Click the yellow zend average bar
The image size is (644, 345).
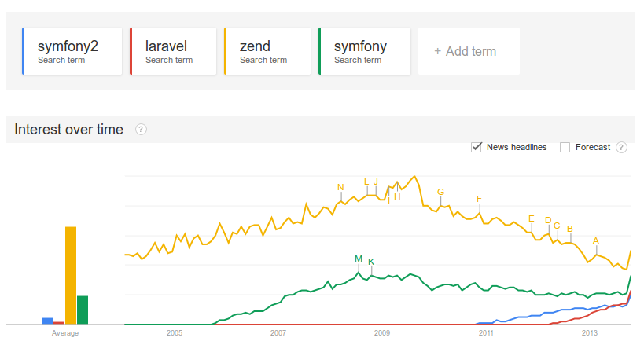[71, 275]
